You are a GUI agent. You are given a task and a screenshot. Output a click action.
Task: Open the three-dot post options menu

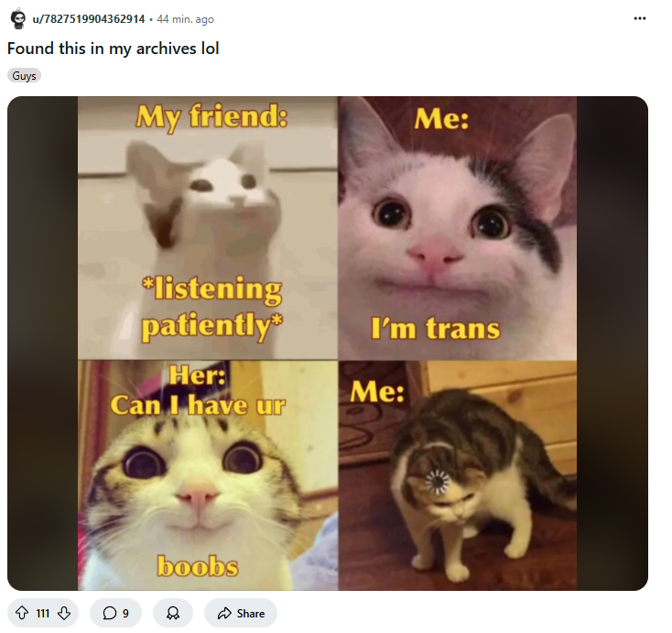639,18
